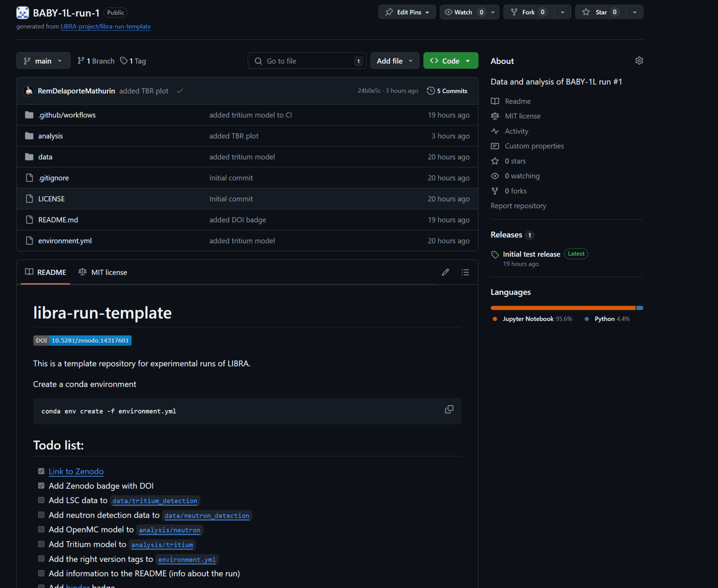Click the fork icon beside 0 forks
Image resolution: width=718 pixels, height=588 pixels.
495,191
